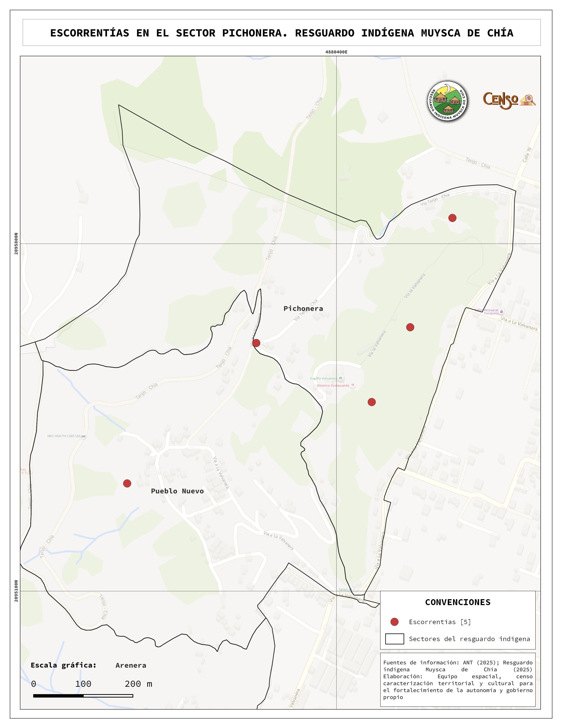
Task: Click the red runoff point near Pueblo Nuevo
Action: [x=127, y=483]
